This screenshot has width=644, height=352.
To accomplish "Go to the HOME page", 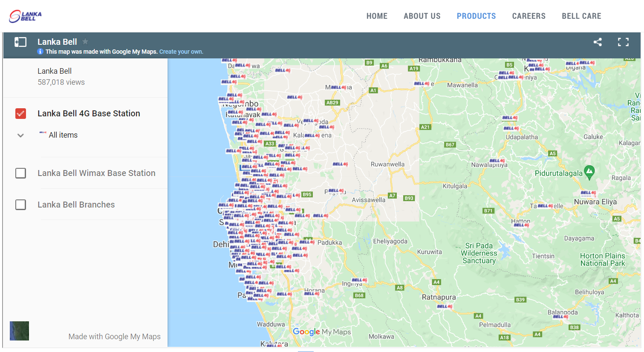I will tap(377, 16).
